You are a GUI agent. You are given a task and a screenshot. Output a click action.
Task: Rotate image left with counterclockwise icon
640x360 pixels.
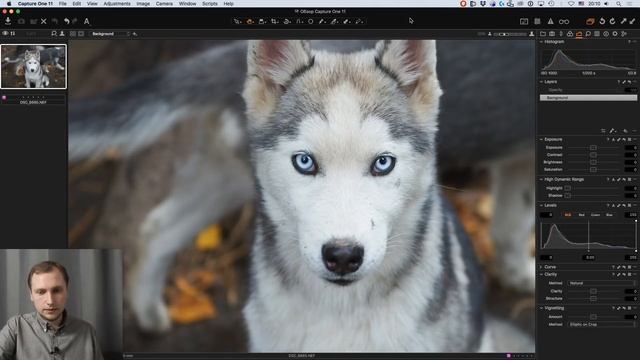pos(602,21)
